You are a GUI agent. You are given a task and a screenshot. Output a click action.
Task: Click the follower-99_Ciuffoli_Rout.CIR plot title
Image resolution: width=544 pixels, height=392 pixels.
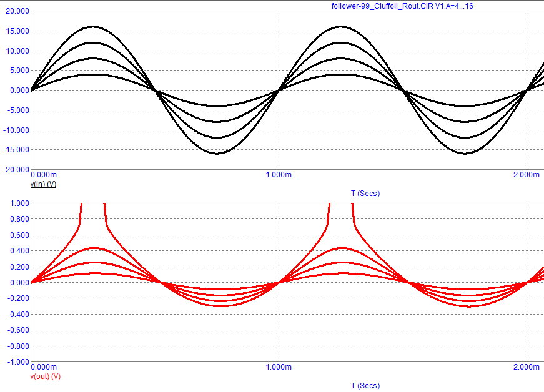pos(402,6)
